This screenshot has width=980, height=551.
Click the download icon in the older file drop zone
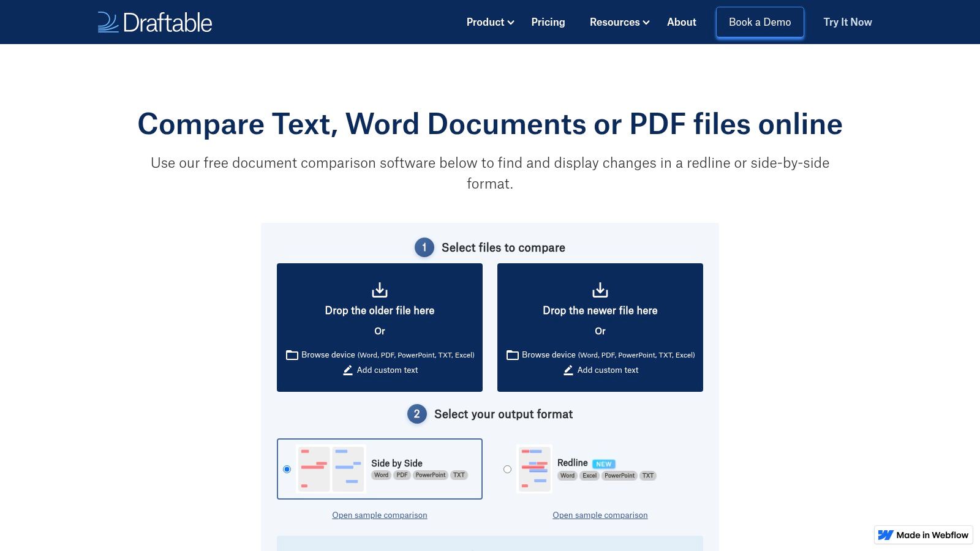380,289
